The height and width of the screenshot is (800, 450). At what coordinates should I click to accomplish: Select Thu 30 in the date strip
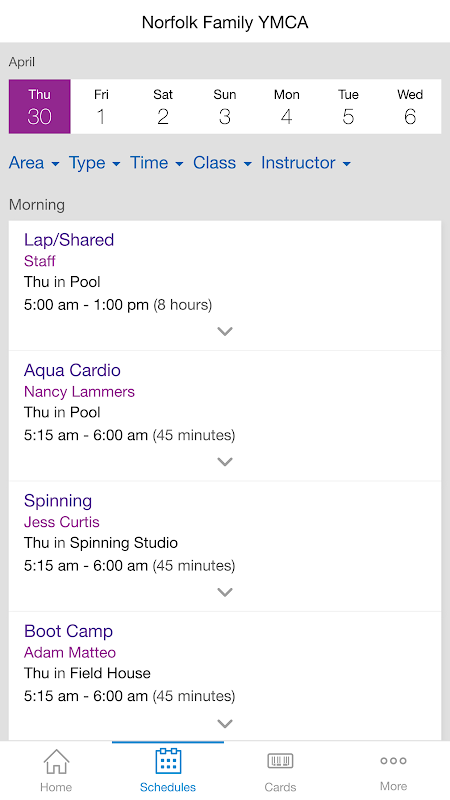40,107
